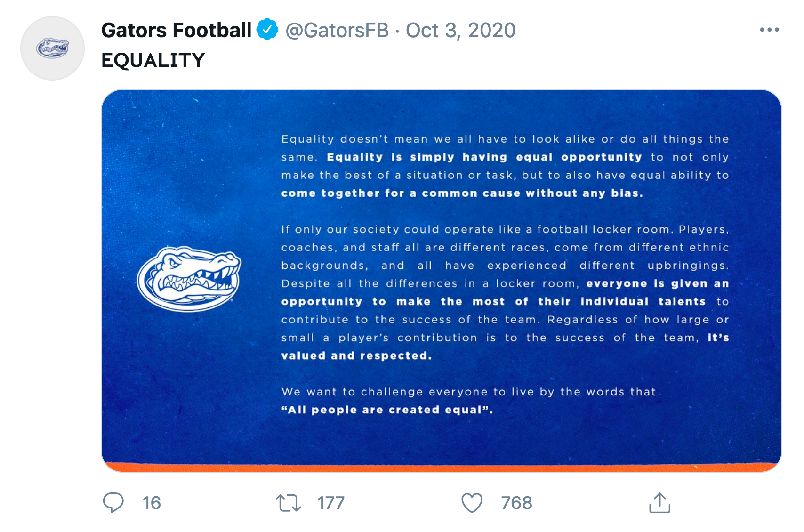Click the Gator head logo in image
Viewport: 804px width, 532px height.
point(189,279)
